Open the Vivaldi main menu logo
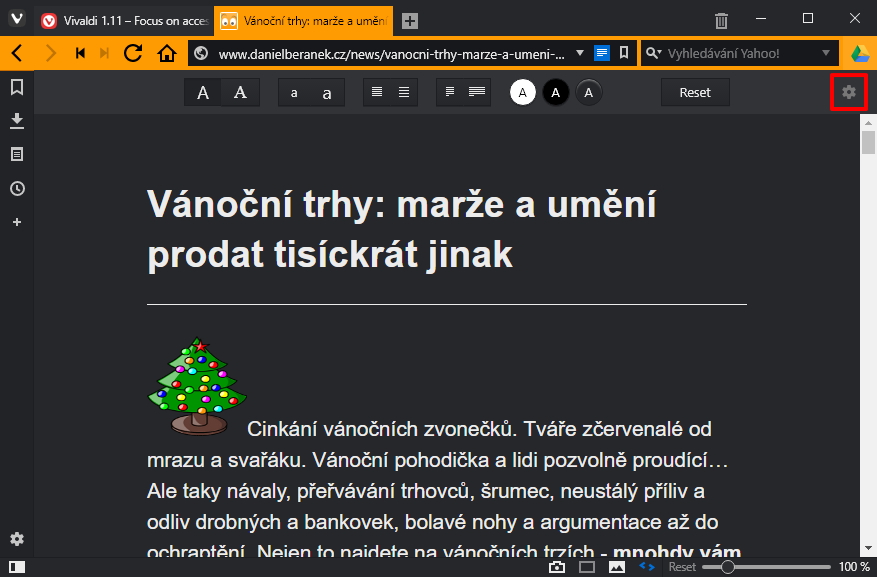877x577 pixels. [x=17, y=20]
